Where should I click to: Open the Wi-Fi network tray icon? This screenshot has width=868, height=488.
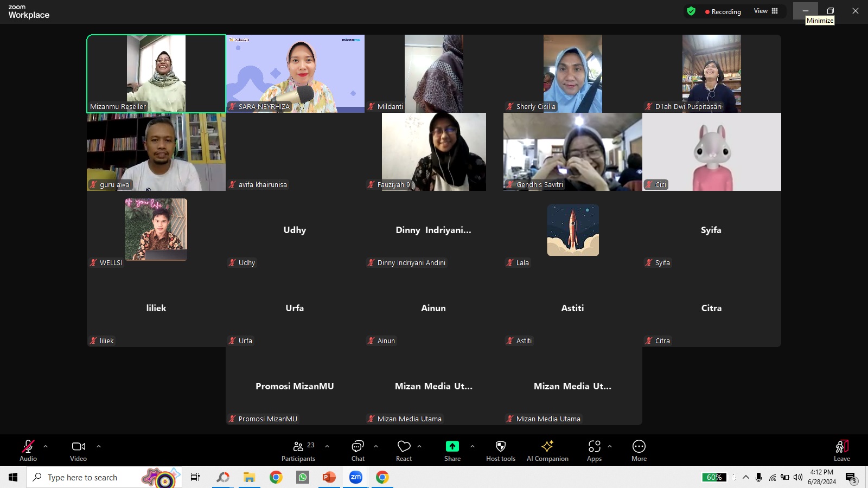(773, 477)
